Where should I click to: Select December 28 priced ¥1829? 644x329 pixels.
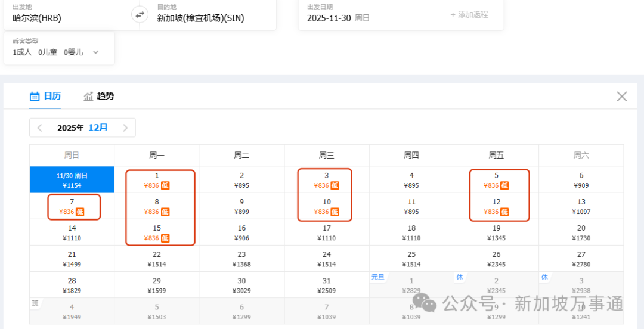point(72,285)
